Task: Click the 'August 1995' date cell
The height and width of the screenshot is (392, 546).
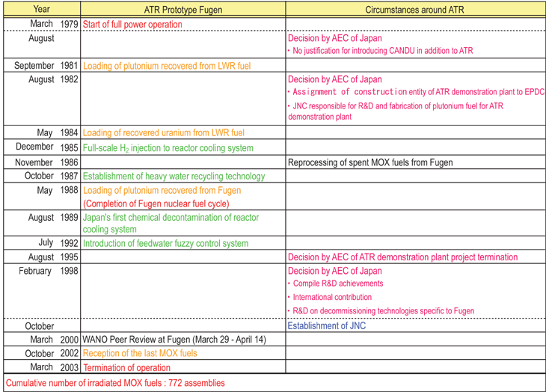Action: click(x=41, y=257)
